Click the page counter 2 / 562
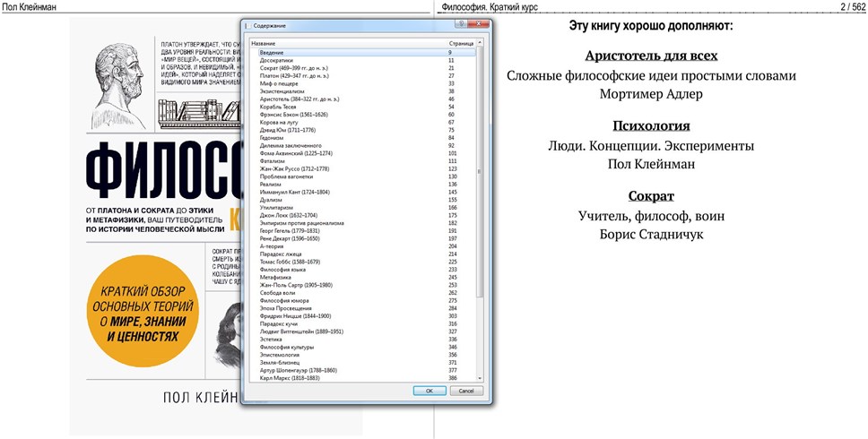868x439 pixels. pos(852,7)
